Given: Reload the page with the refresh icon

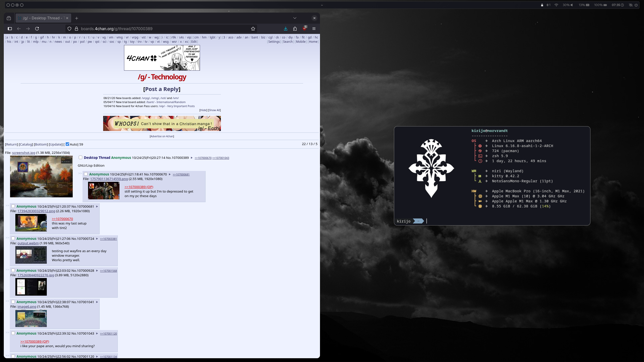Looking at the screenshot, I should point(37,29).
